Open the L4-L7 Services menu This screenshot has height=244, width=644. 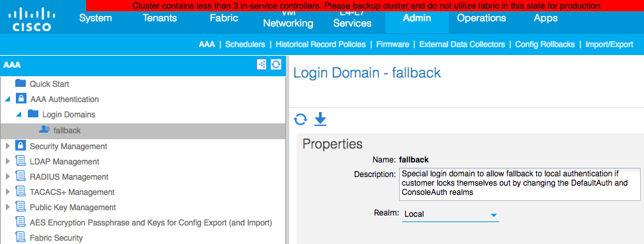(352, 19)
